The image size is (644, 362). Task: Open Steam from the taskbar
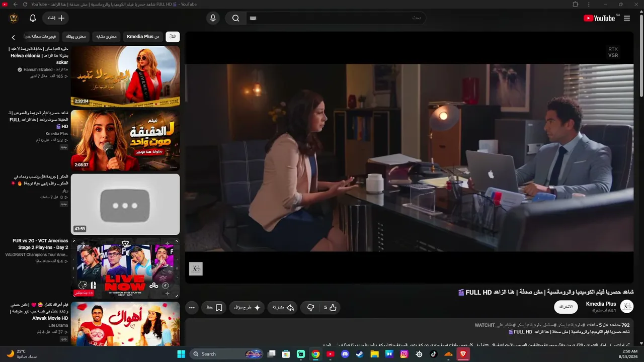(360, 354)
